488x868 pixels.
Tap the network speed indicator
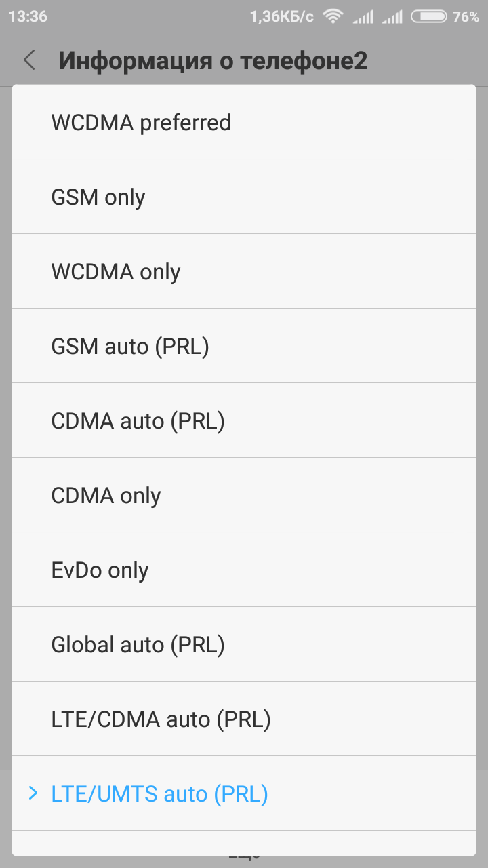[281, 17]
